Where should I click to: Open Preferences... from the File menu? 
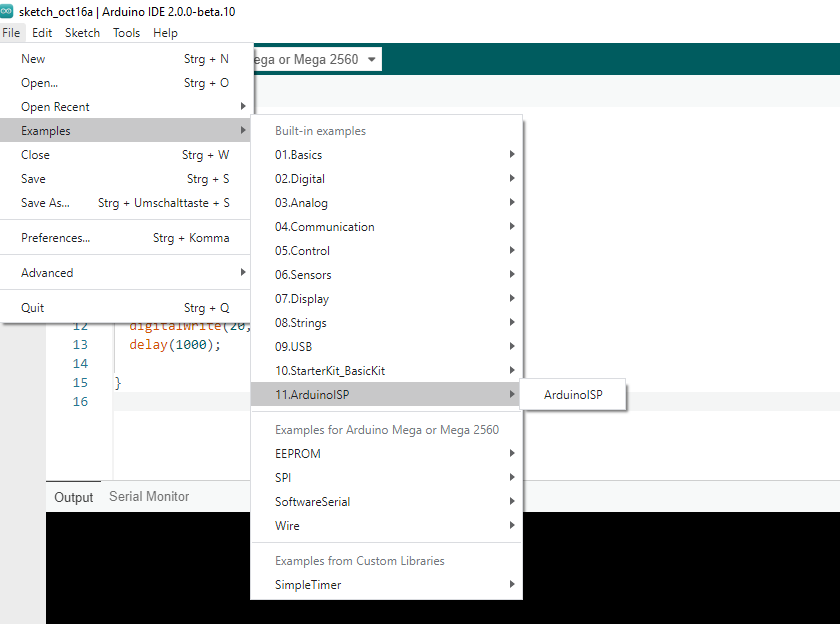click(125, 238)
